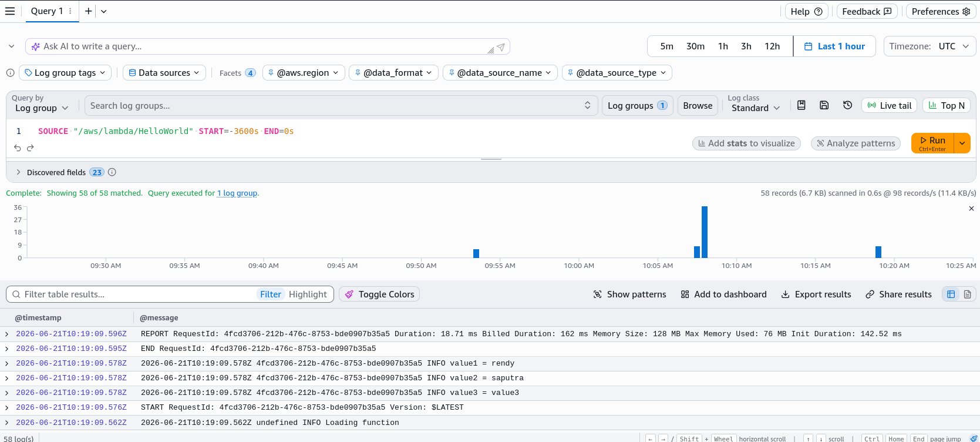Open the hamburger navigation menu
Viewport: 980px width, 442px height.
click(x=10, y=11)
